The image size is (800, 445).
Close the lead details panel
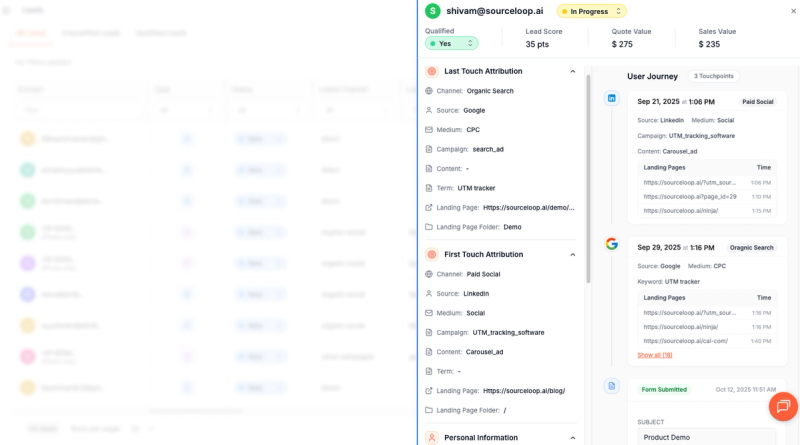tap(793, 11)
